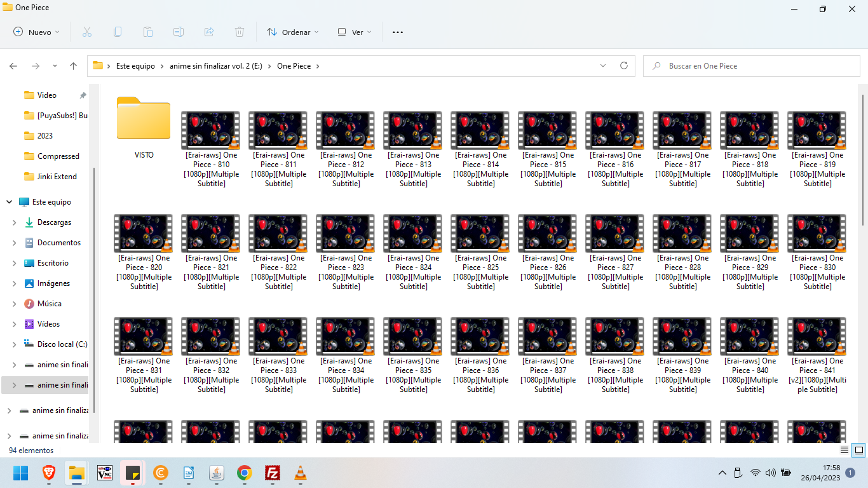868x488 pixels.
Task: Click the Copy icon in toolbar
Action: [118, 32]
